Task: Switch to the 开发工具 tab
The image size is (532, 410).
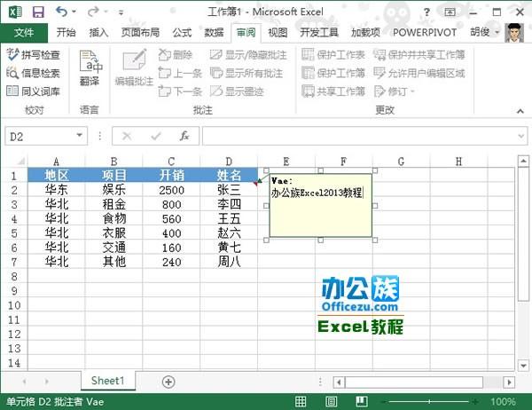Action: (x=319, y=33)
